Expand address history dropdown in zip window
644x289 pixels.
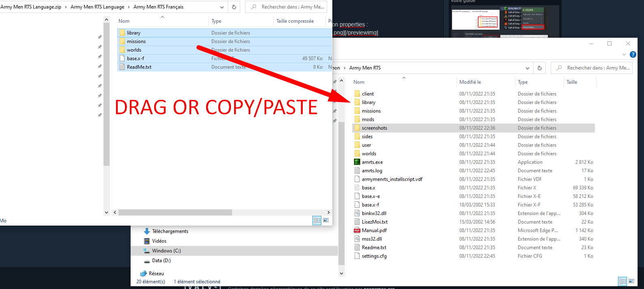[x=222, y=7]
